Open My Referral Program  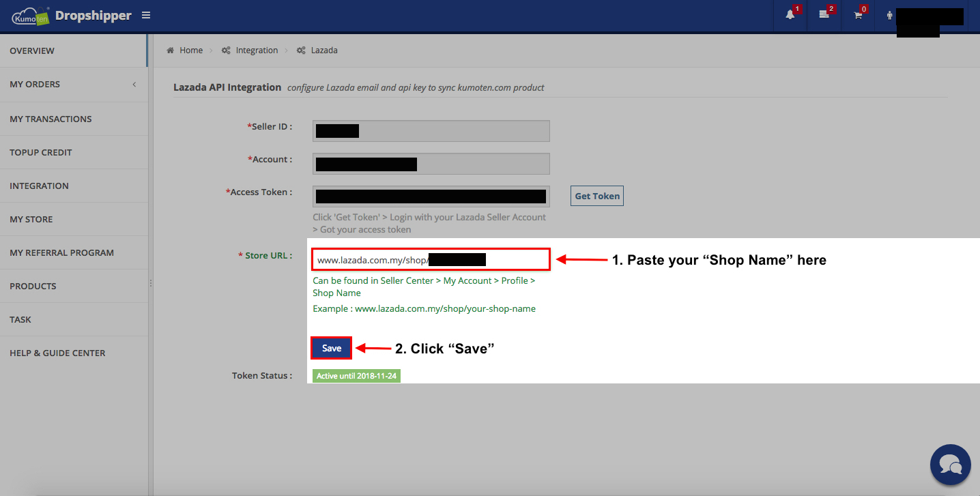(x=74, y=252)
